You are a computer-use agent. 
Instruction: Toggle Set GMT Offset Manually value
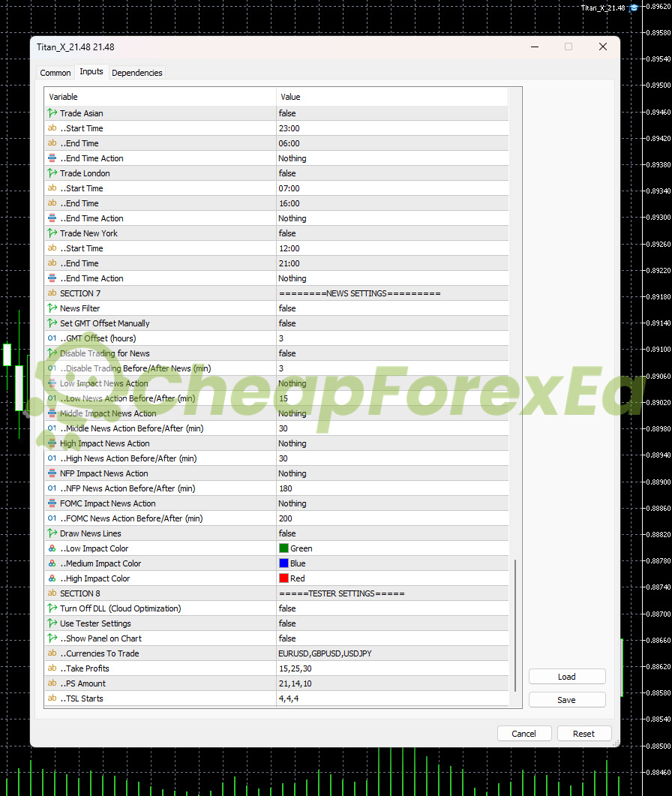391,323
